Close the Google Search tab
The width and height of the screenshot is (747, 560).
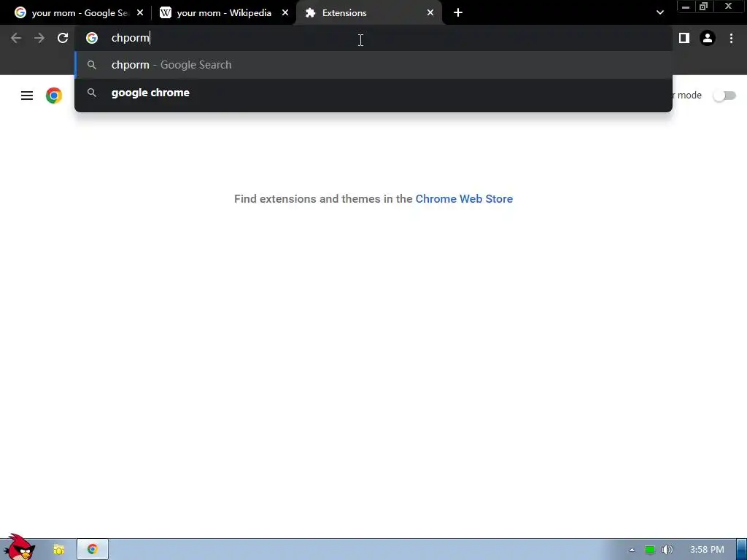140,13
